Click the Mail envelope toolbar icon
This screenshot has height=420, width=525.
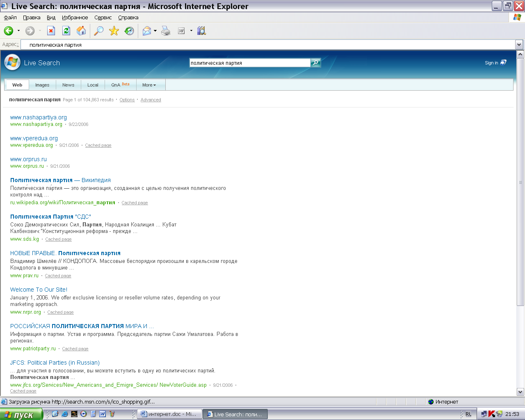pyautogui.click(x=147, y=31)
